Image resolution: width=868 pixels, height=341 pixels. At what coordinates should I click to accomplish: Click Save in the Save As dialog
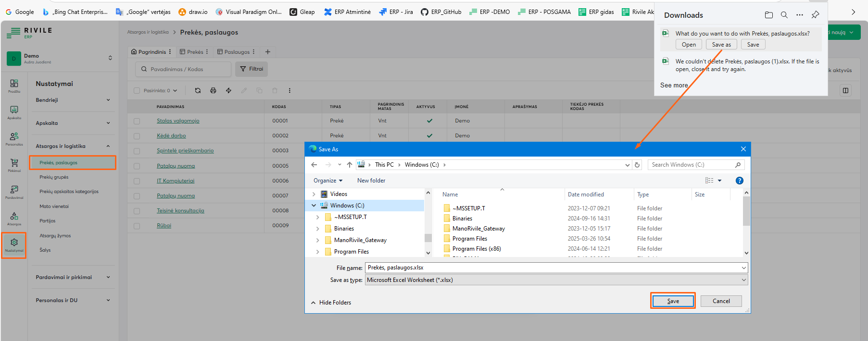pyautogui.click(x=673, y=301)
